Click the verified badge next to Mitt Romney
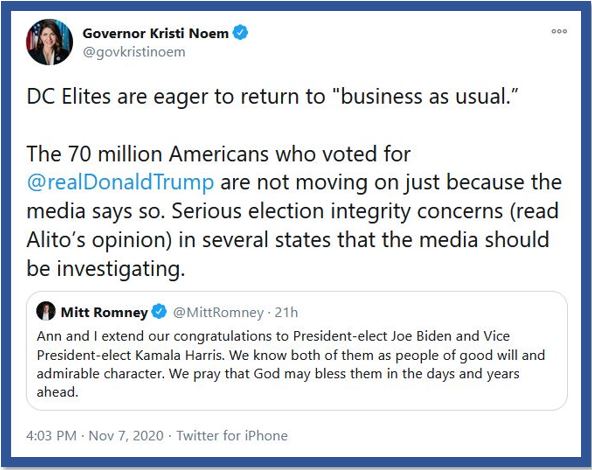Viewport: 592px width, 470px height. tap(159, 312)
